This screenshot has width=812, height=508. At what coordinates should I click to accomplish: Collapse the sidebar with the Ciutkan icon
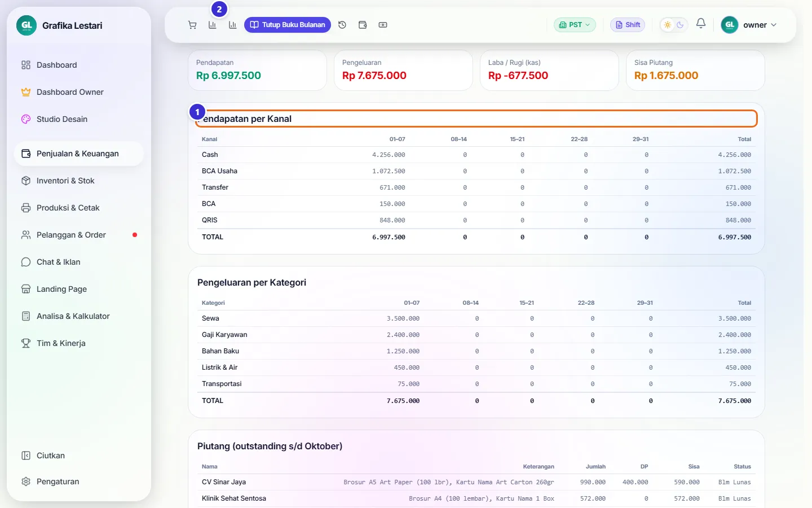pos(26,456)
